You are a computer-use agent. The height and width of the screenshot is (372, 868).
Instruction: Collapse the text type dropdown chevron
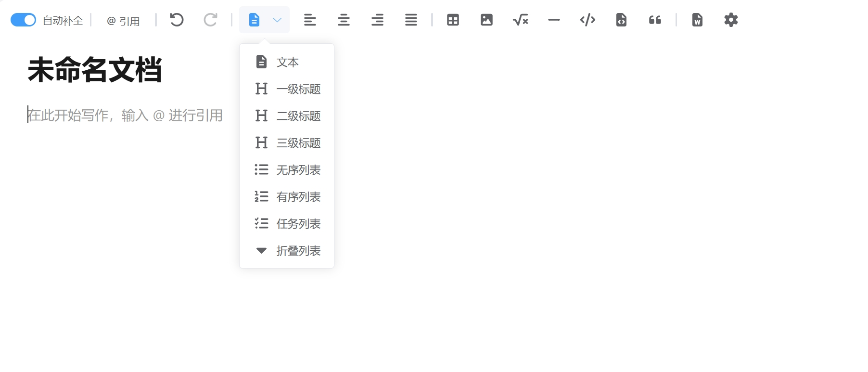coord(277,20)
